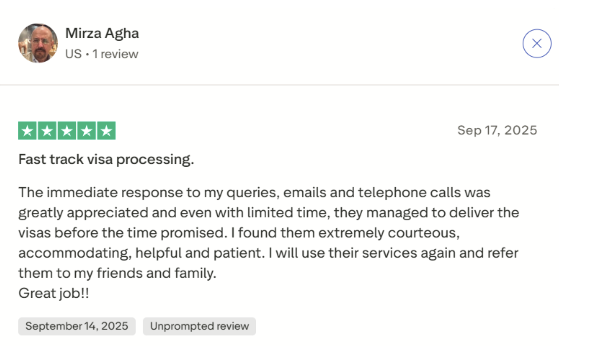Click the reviewer country label US
Image resolution: width=603 pixels, height=364 pixels.
tap(73, 54)
